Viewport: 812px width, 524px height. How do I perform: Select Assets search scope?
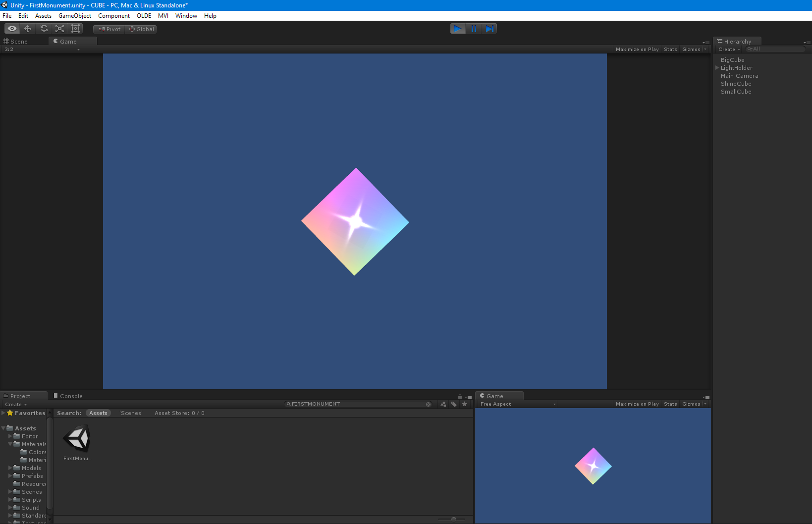pyautogui.click(x=98, y=413)
